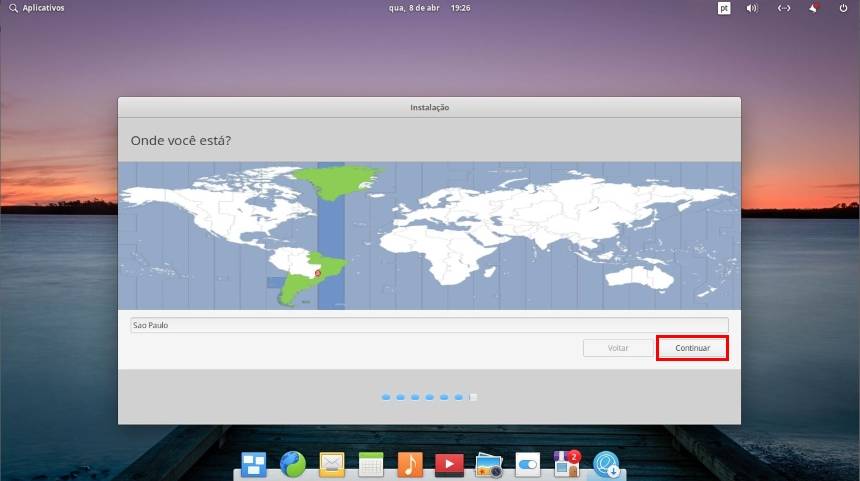Open the Mail app in the dock
The height and width of the screenshot is (481, 860).
[332, 463]
